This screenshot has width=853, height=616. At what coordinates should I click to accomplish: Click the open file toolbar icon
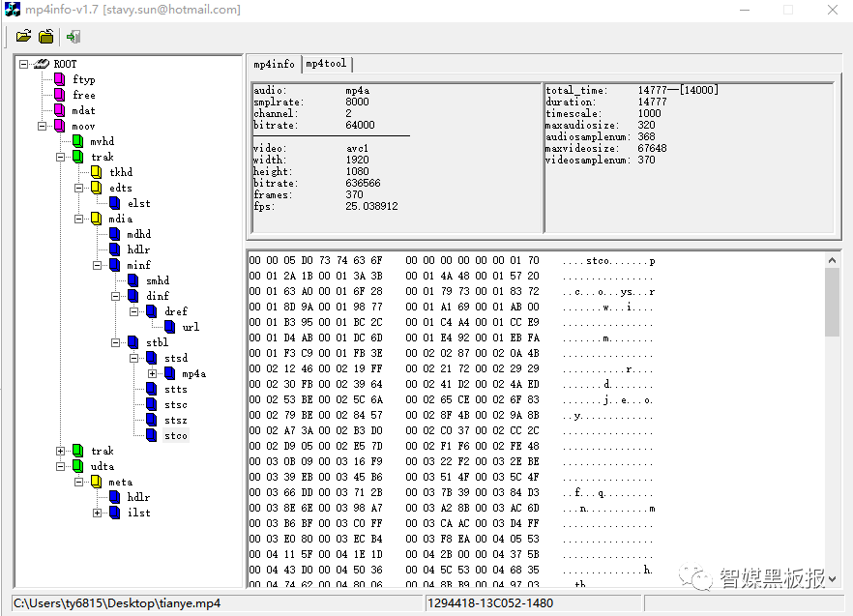click(23, 37)
